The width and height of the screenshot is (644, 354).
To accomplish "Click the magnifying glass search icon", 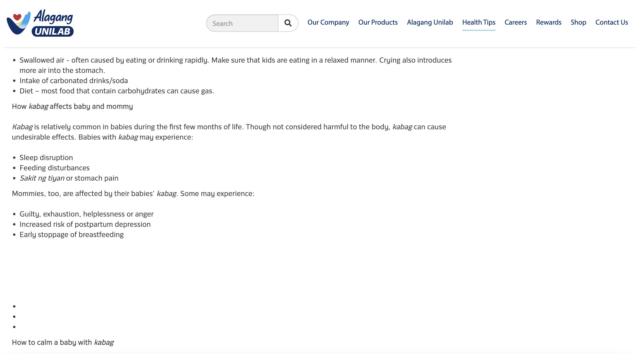I will [288, 23].
